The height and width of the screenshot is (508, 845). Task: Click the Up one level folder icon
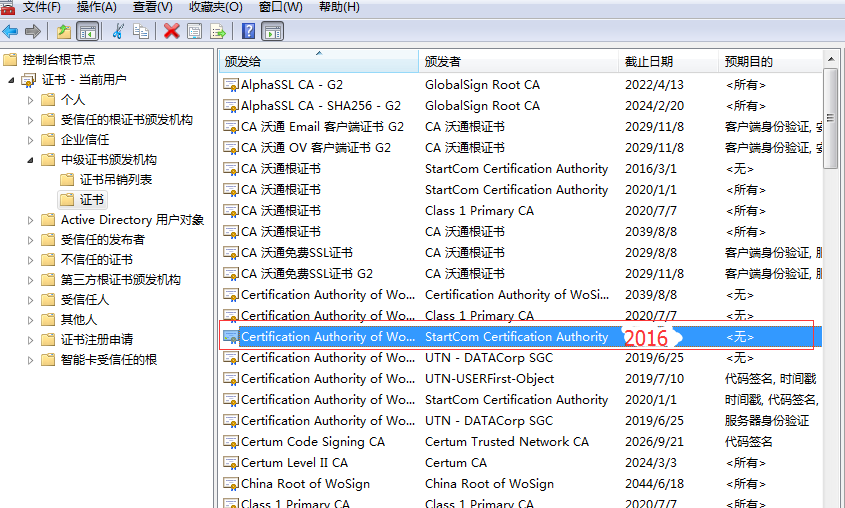click(64, 31)
